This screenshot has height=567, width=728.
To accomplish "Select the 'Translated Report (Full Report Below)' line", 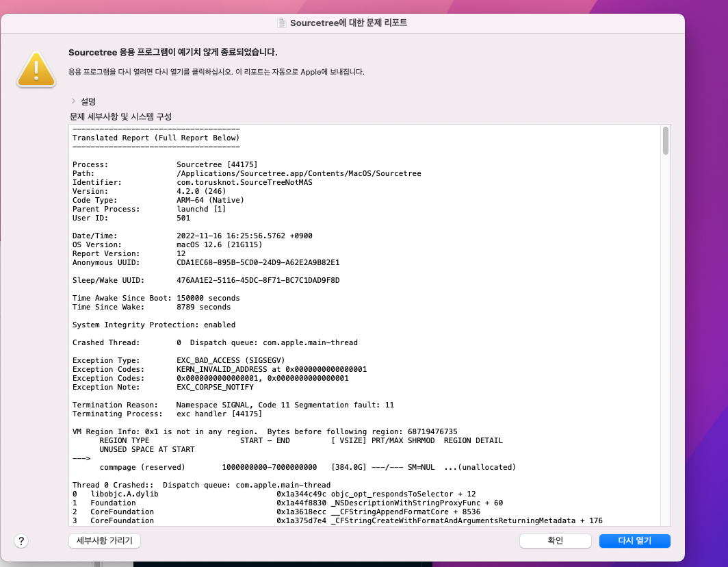I will (156, 138).
